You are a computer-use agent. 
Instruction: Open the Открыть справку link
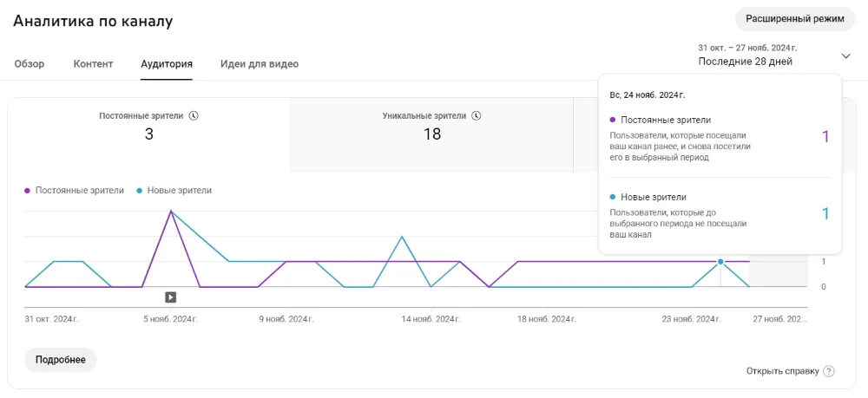coord(782,371)
